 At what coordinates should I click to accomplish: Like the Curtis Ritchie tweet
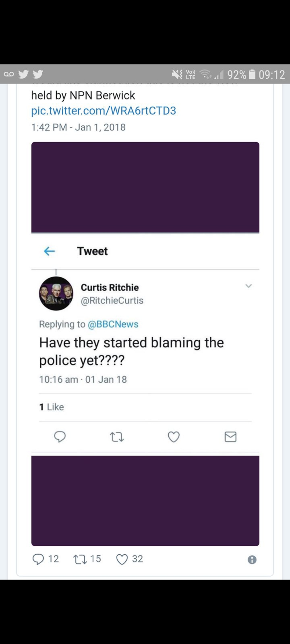click(x=174, y=437)
